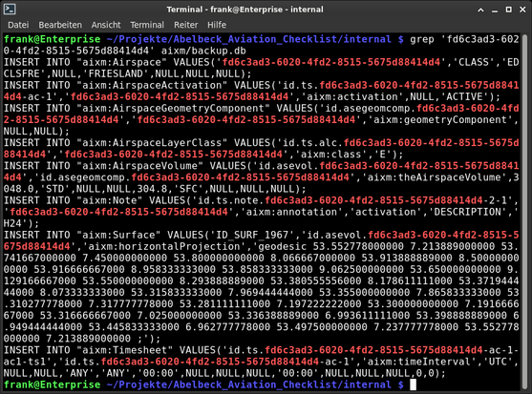Click 'frank@Enterprise' in the top prompt
The image size is (532, 394).
(52, 39)
